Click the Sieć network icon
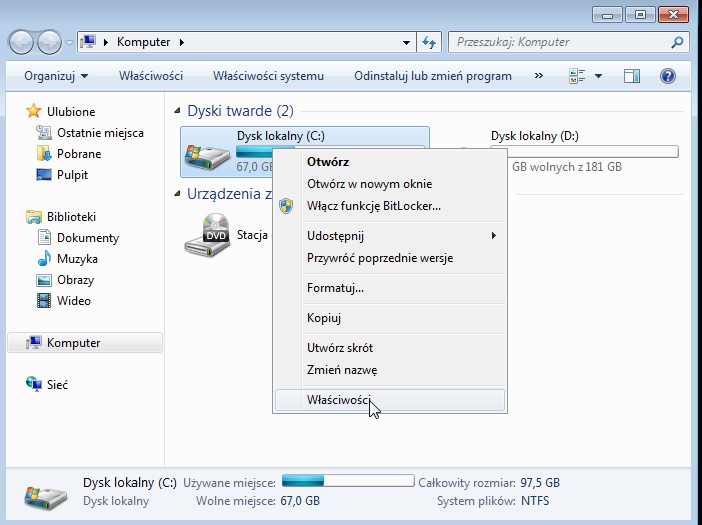This screenshot has height=525, width=702. 34,384
